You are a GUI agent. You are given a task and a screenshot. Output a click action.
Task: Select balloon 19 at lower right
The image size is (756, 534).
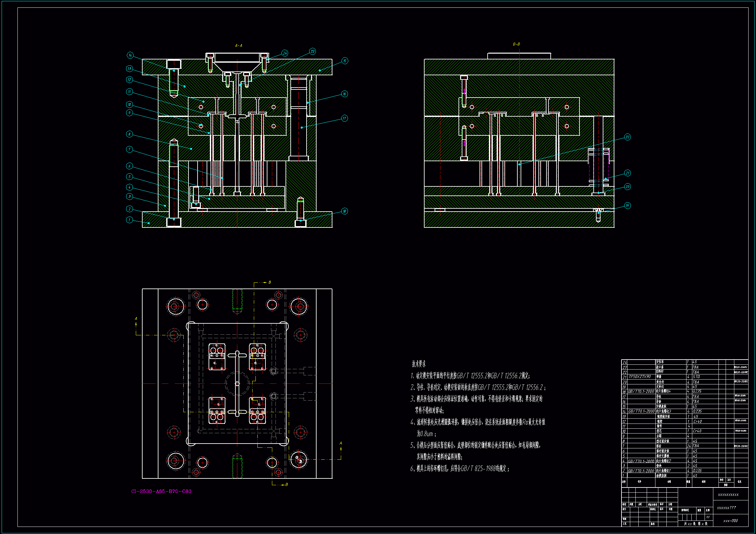coord(627,206)
